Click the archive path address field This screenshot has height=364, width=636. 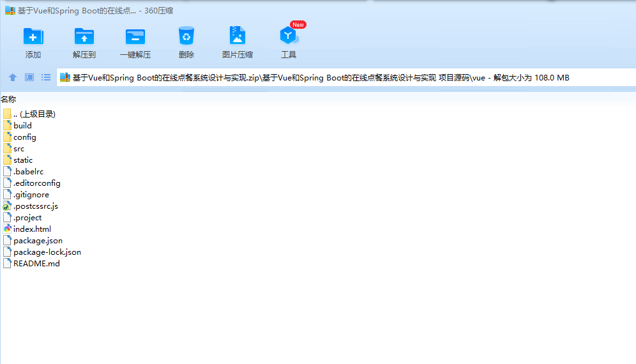tap(346, 77)
